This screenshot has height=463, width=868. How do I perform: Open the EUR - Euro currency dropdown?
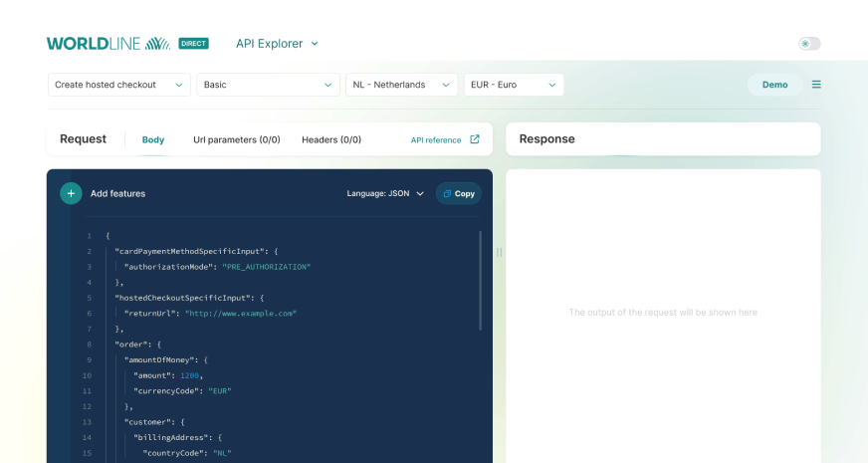click(514, 85)
